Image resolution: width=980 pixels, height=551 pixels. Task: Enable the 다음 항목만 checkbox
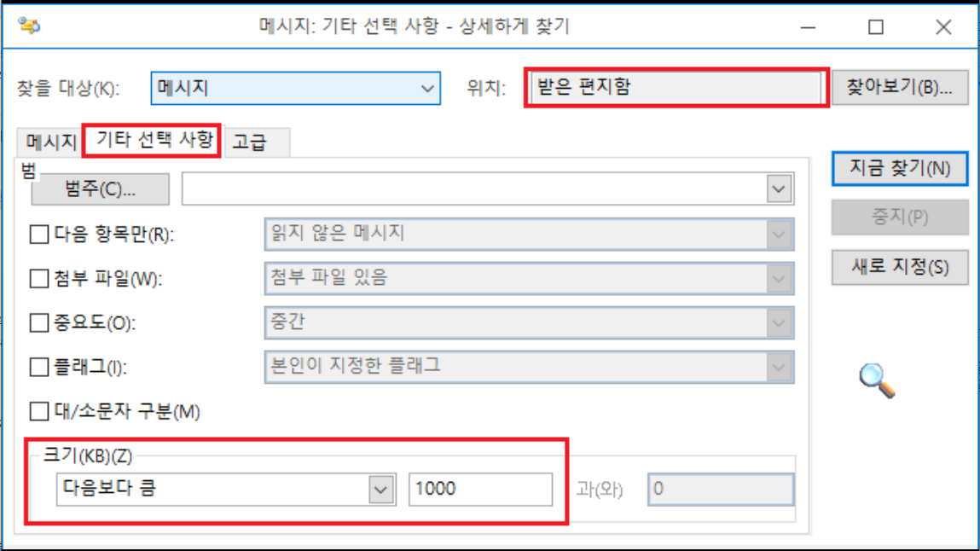tap(39, 235)
